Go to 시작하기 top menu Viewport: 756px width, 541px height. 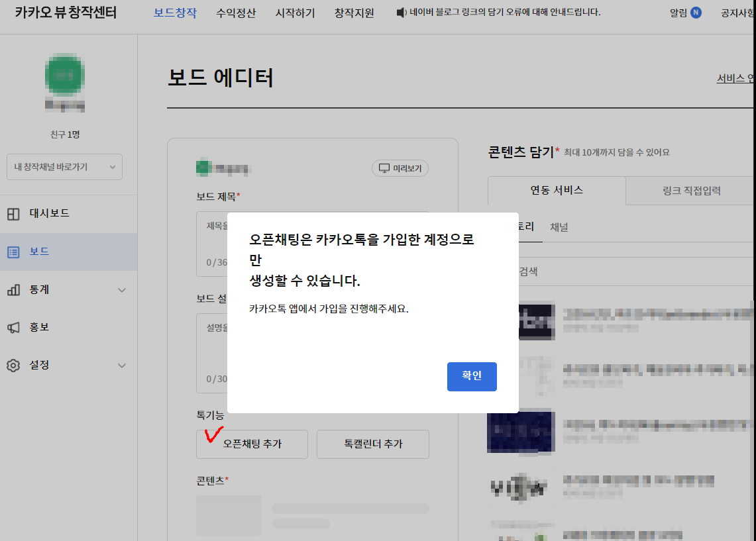coord(295,13)
